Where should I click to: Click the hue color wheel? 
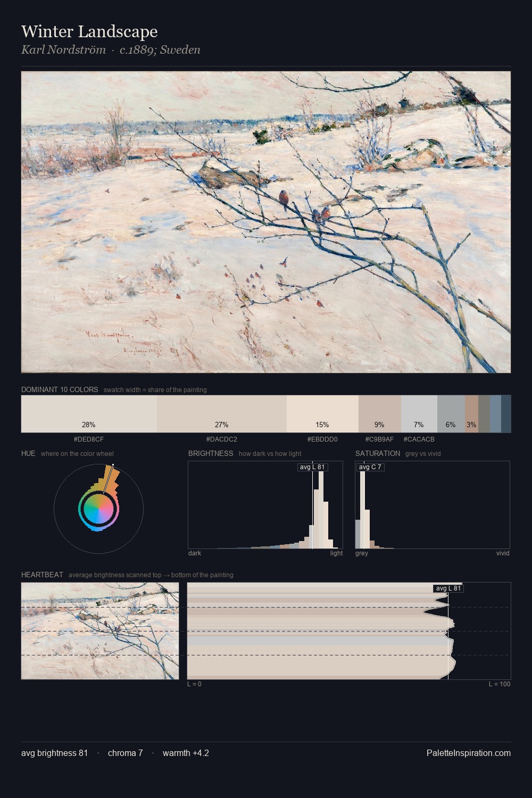click(x=99, y=509)
